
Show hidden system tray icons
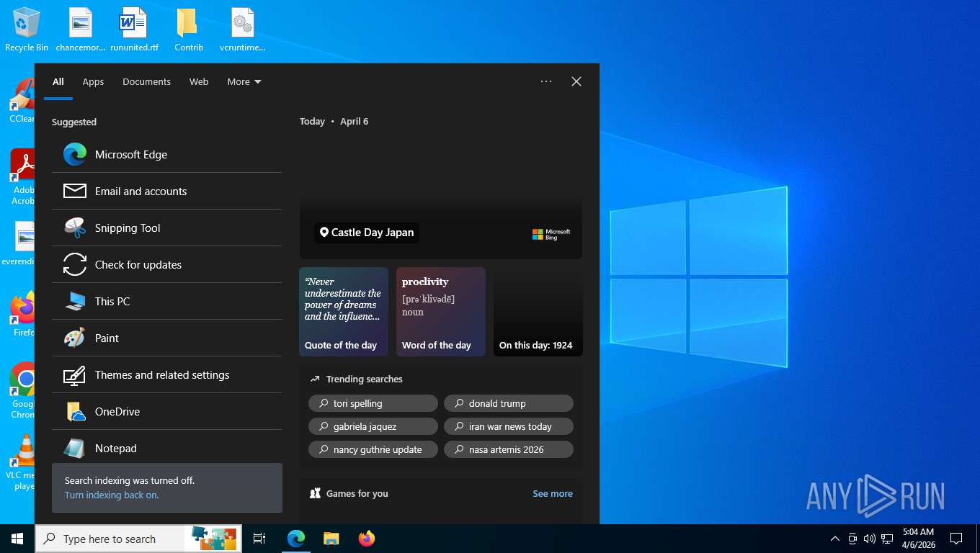coord(835,539)
